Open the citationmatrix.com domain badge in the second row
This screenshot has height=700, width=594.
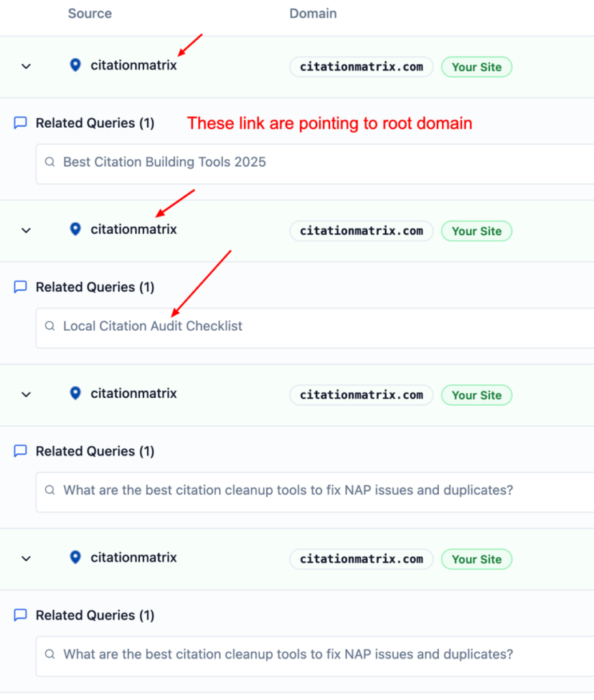[x=361, y=231]
